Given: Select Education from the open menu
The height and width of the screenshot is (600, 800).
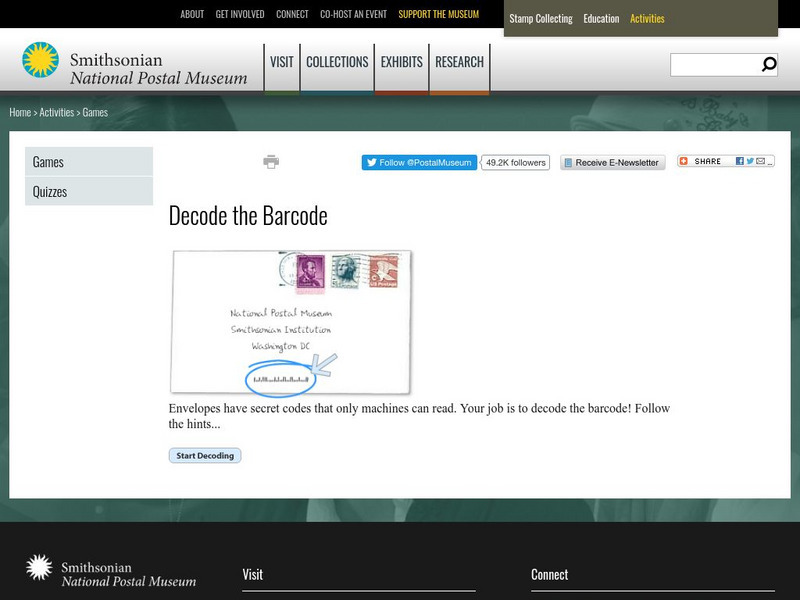Looking at the screenshot, I should coord(602,18).
